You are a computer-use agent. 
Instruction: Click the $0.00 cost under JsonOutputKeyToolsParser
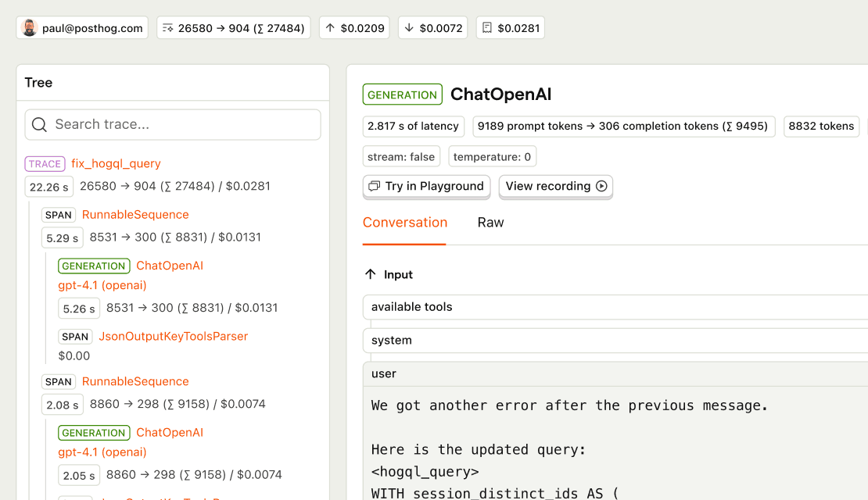(74, 355)
